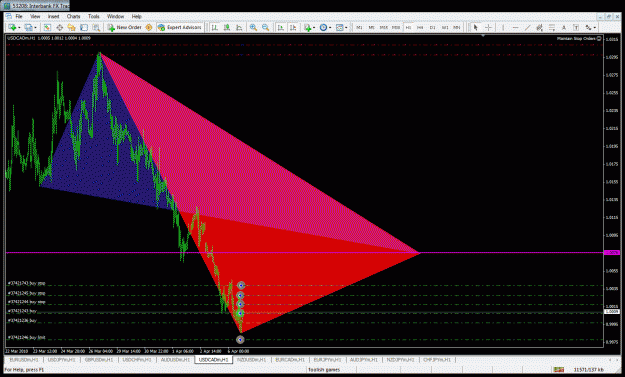This screenshot has width=625, height=377.
Task: Toggle the Data Window crosshair icon
Action: tap(59, 27)
